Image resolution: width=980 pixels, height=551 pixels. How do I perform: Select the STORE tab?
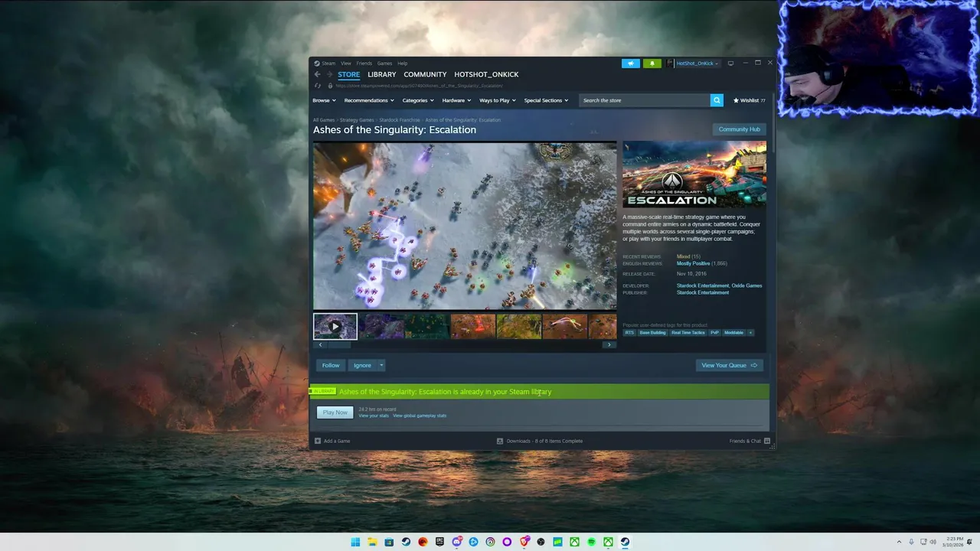[348, 74]
